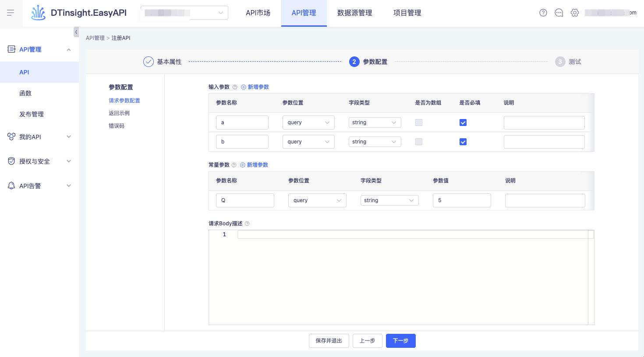Click parameter name field containing b

click(242, 142)
